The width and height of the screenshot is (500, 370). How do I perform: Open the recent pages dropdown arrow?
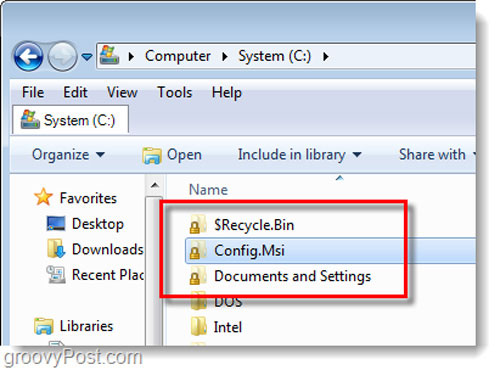coord(87,57)
